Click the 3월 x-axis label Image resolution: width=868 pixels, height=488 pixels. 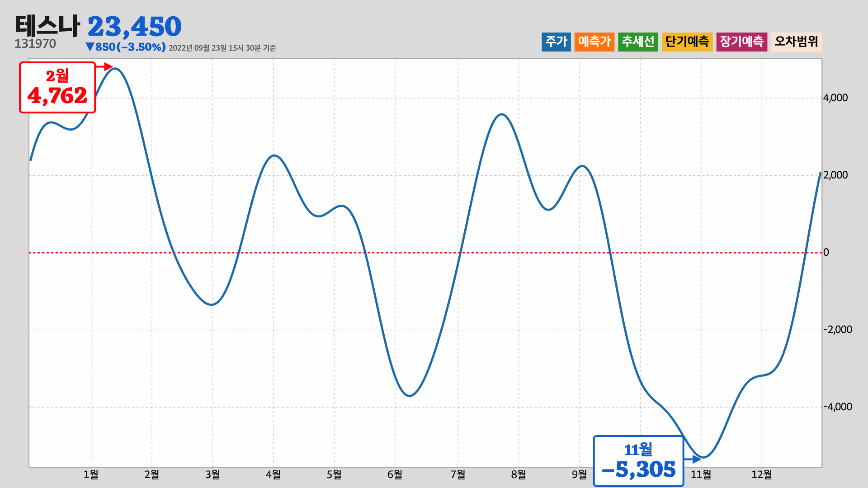coord(212,474)
